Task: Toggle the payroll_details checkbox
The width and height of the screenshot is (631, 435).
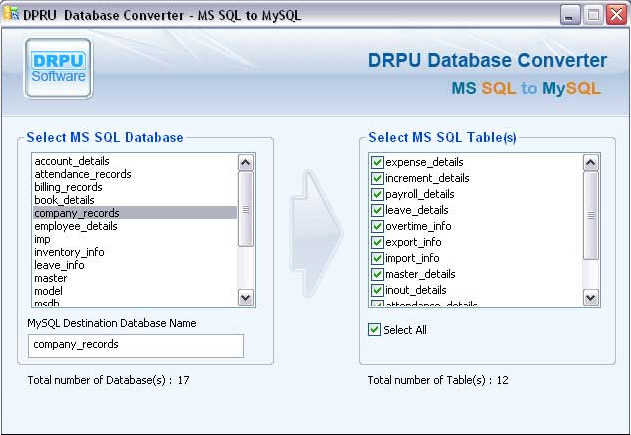Action: point(377,194)
